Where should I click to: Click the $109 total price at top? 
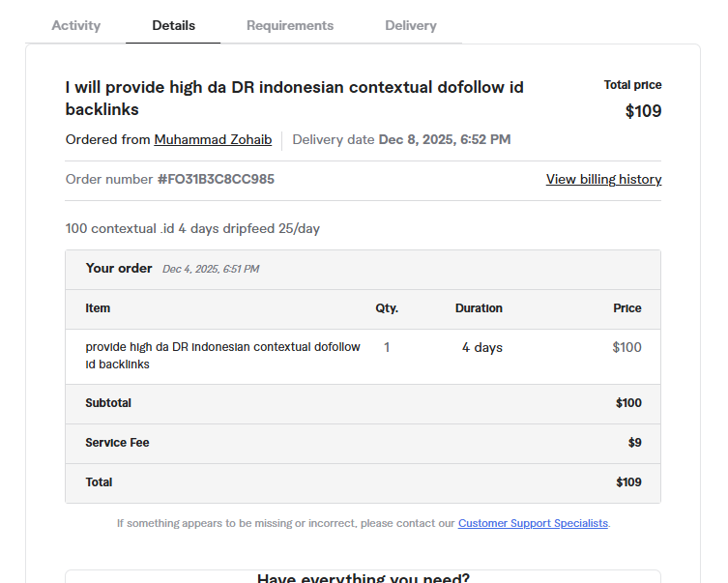pos(643,111)
